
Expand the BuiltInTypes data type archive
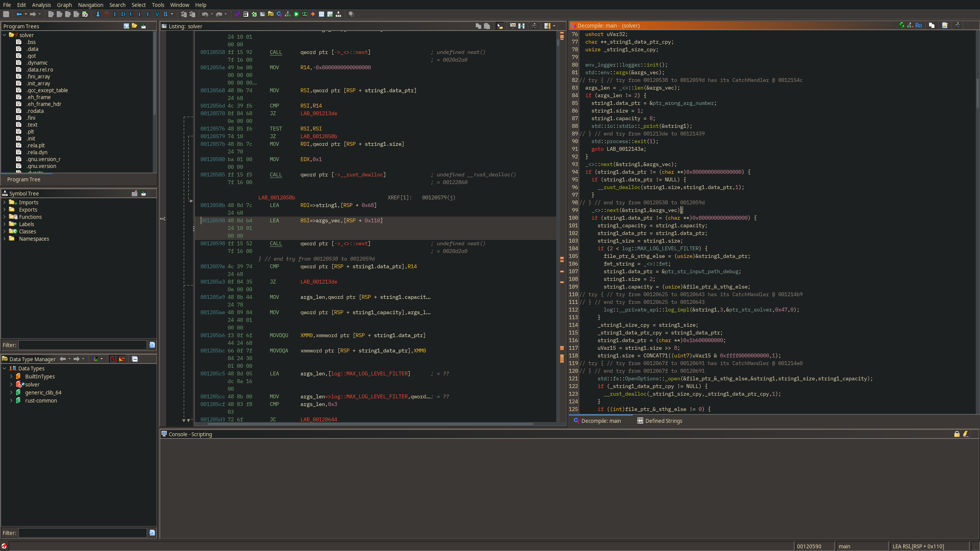tap(11, 377)
